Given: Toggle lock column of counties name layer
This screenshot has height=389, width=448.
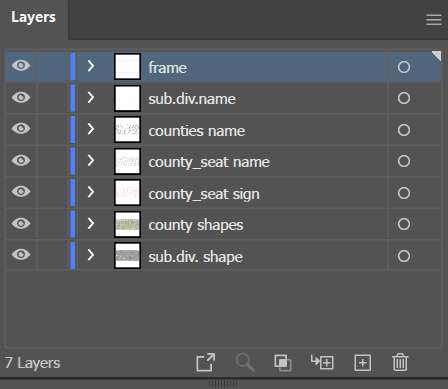Looking at the screenshot, I should click(x=53, y=129).
